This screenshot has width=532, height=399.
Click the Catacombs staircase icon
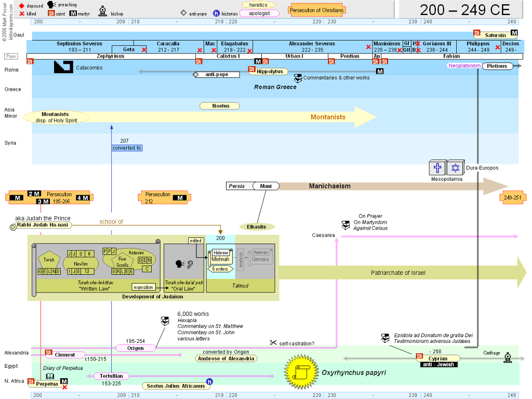coord(63,67)
